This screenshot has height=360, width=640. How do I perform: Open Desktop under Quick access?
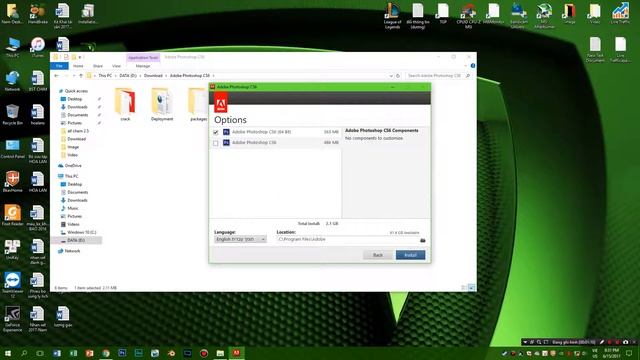click(x=75, y=99)
